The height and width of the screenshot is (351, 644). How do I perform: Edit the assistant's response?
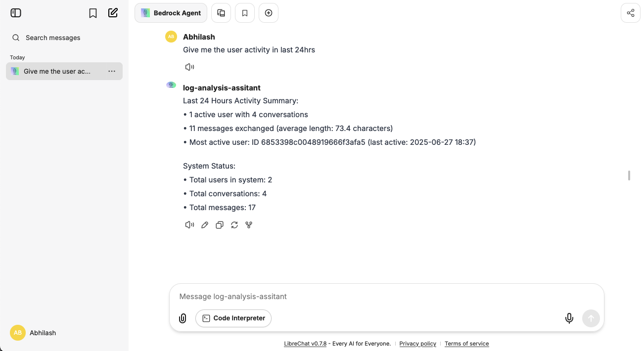click(204, 224)
